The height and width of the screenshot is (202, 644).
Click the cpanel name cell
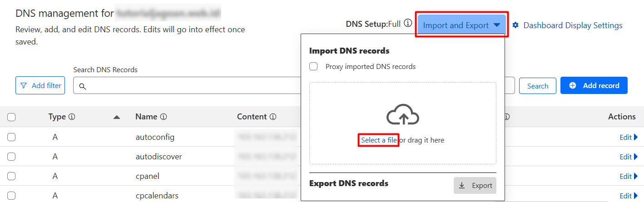147,176
